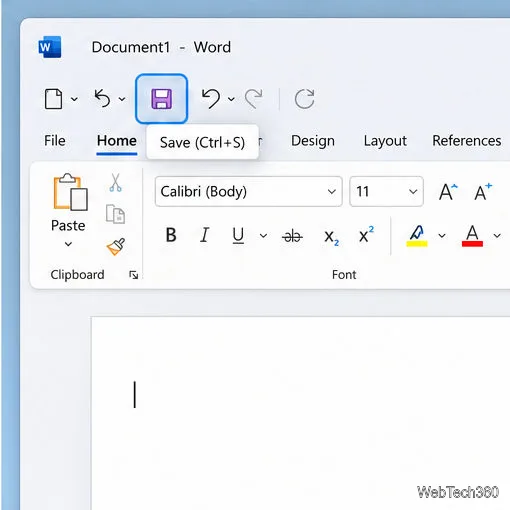Undo the last action

211,98
